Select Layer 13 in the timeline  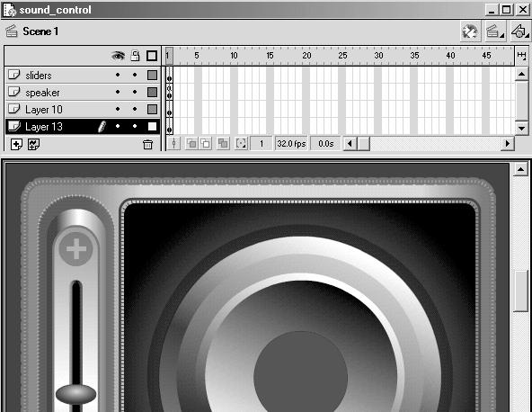(83, 126)
